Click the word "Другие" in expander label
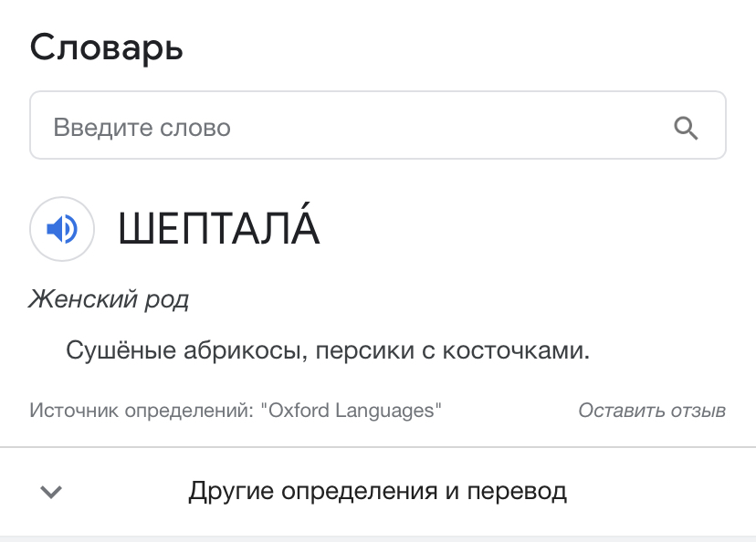Screen dimensions: 756x542 (231, 492)
